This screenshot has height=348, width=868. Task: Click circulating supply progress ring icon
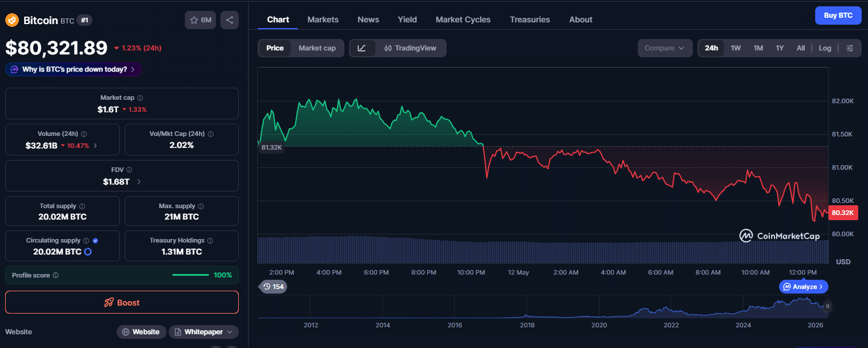coord(88,252)
